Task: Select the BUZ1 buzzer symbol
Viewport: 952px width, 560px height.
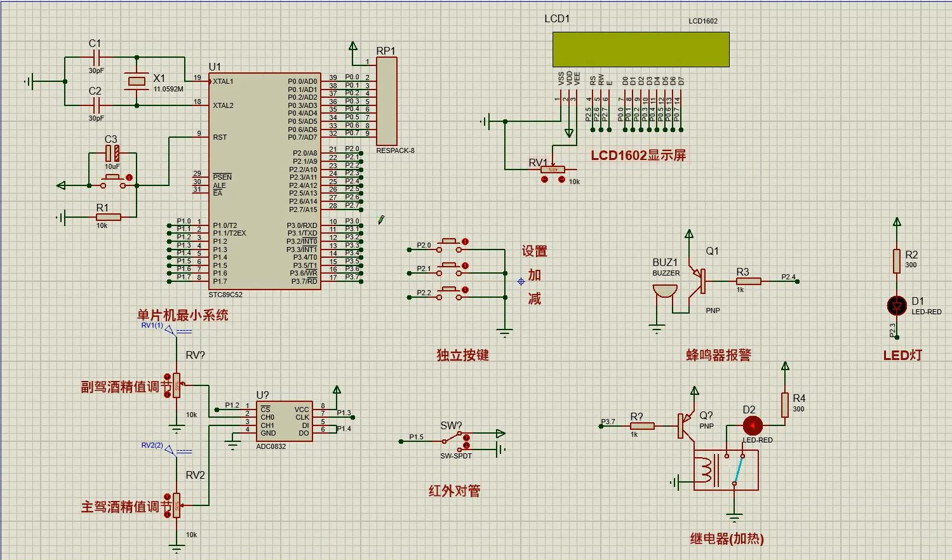Action: [664, 291]
